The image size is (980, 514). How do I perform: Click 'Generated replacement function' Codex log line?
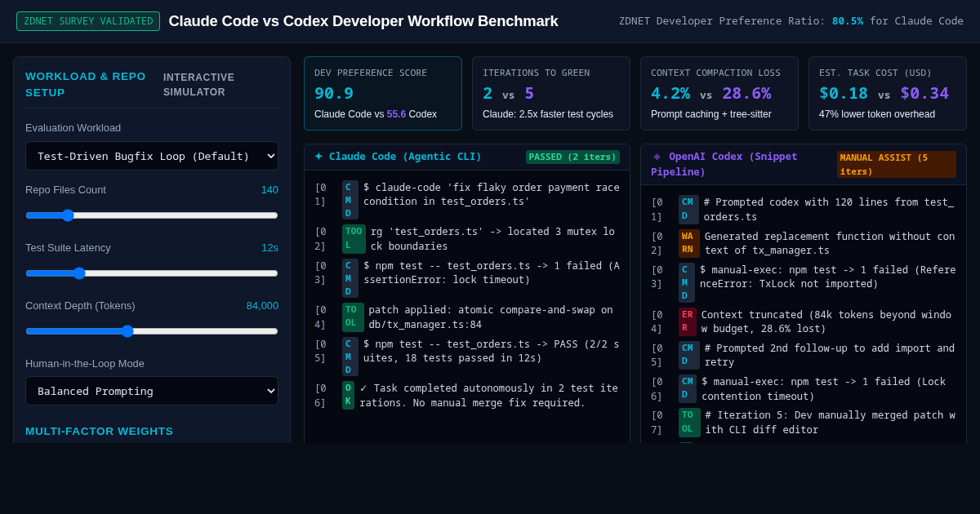point(830,243)
